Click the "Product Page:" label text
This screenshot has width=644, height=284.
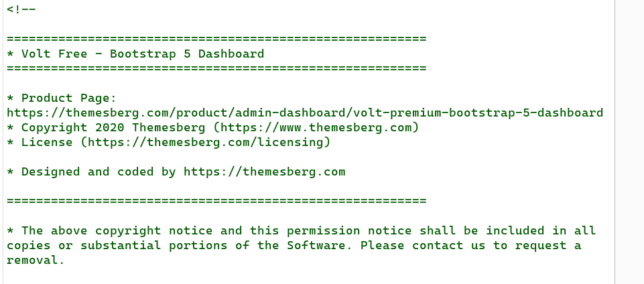tap(69, 98)
